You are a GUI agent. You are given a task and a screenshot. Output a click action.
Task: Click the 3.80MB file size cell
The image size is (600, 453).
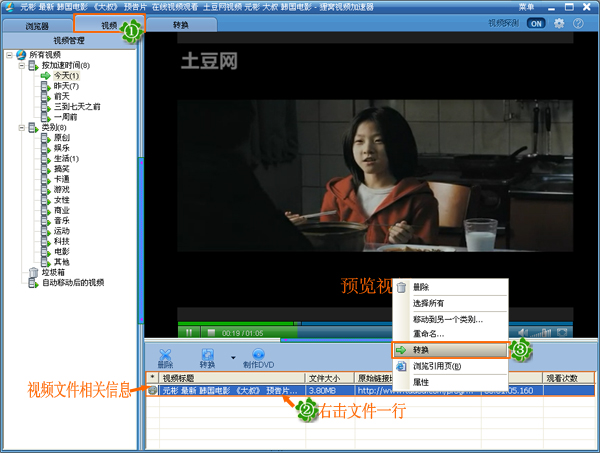click(x=330, y=391)
